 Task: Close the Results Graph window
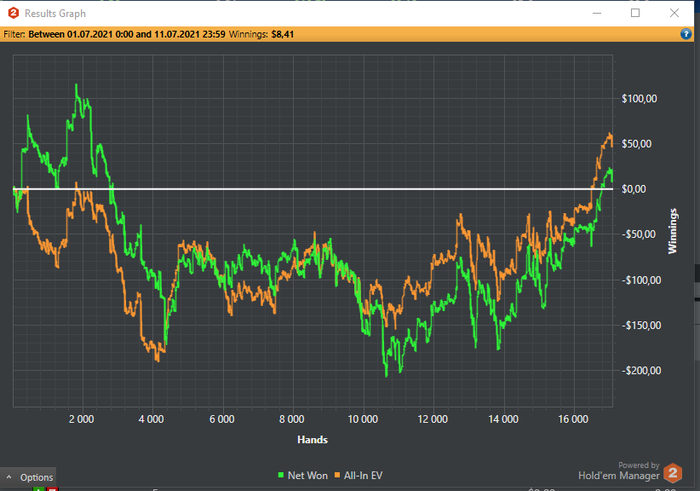point(675,13)
